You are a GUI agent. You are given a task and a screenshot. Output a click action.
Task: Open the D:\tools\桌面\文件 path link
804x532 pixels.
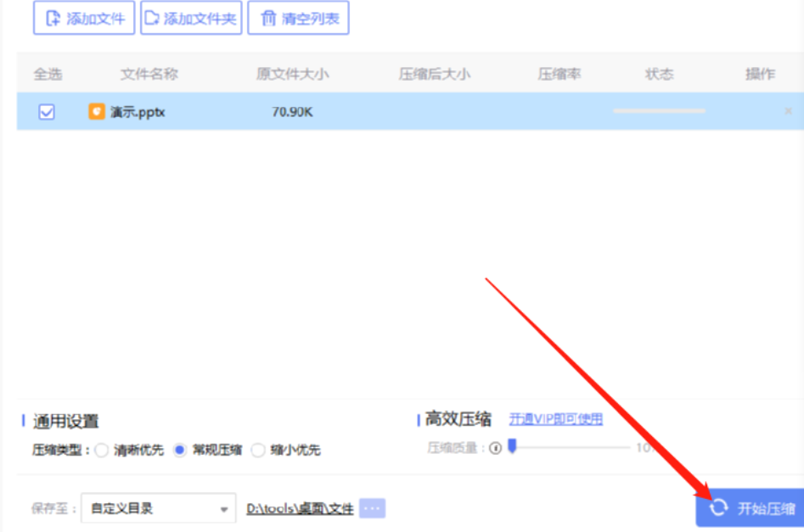(300, 508)
